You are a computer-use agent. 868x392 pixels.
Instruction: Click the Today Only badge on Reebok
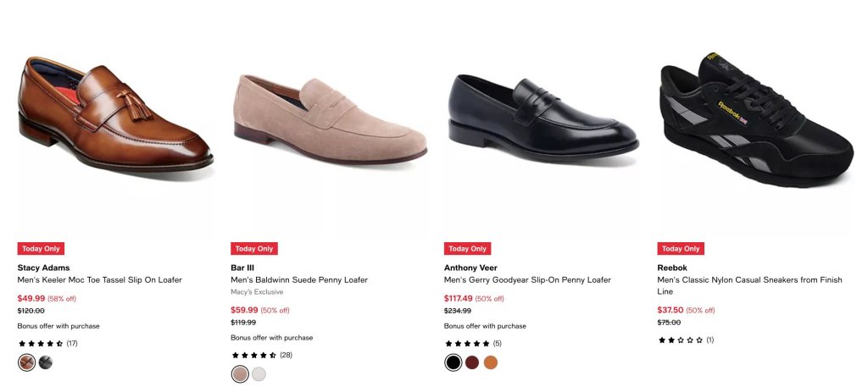point(681,249)
